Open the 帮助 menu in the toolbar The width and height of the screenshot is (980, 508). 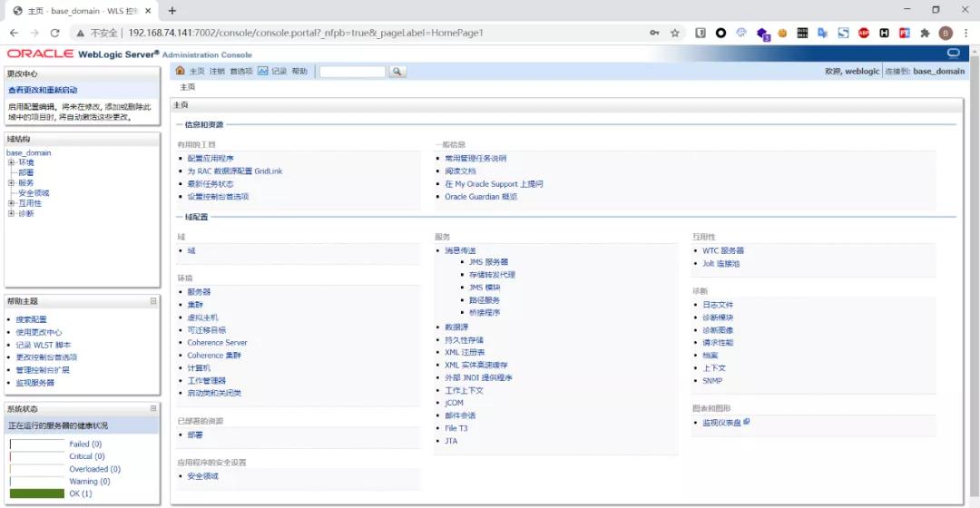pos(299,72)
